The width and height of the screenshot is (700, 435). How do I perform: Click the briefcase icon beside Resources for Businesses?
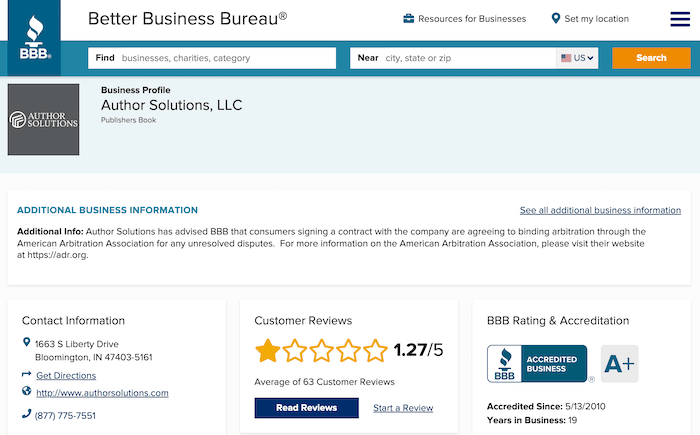(x=408, y=18)
